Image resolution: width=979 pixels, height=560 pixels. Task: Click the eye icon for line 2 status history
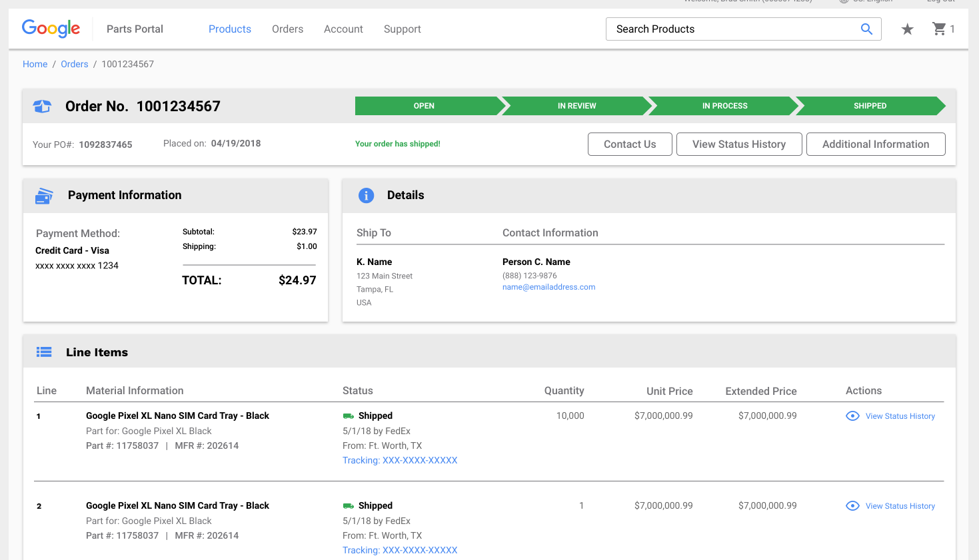tap(852, 506)
